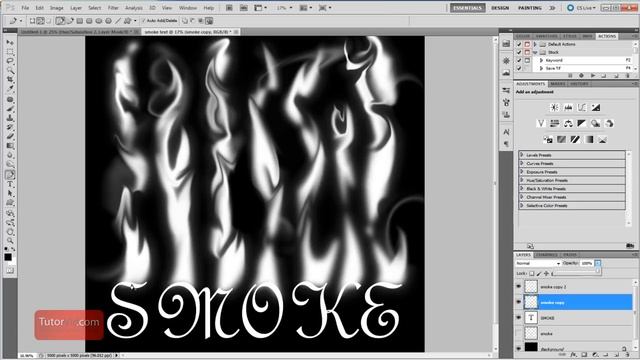
Task: Hide the Background layer
Action: (x=518, y=348)
